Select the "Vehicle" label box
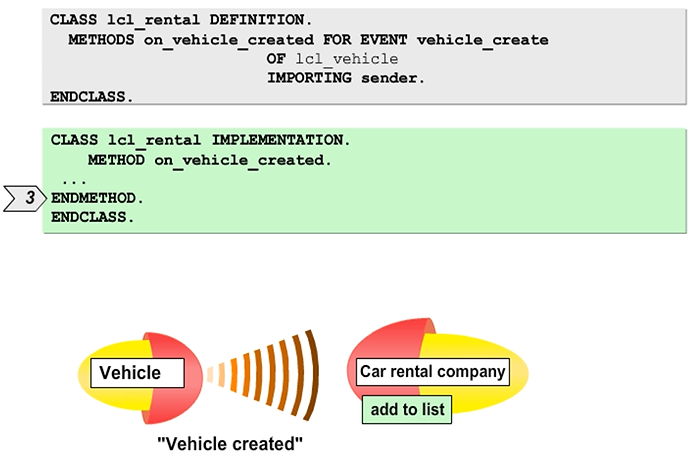 point(139,374)
